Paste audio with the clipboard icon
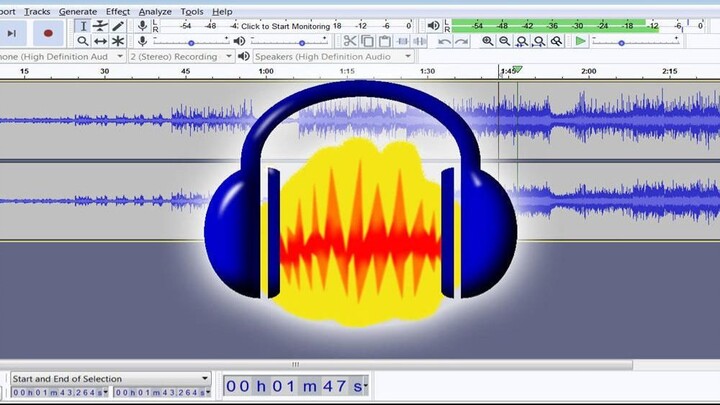The image size is (720, 405). (385, 41)
